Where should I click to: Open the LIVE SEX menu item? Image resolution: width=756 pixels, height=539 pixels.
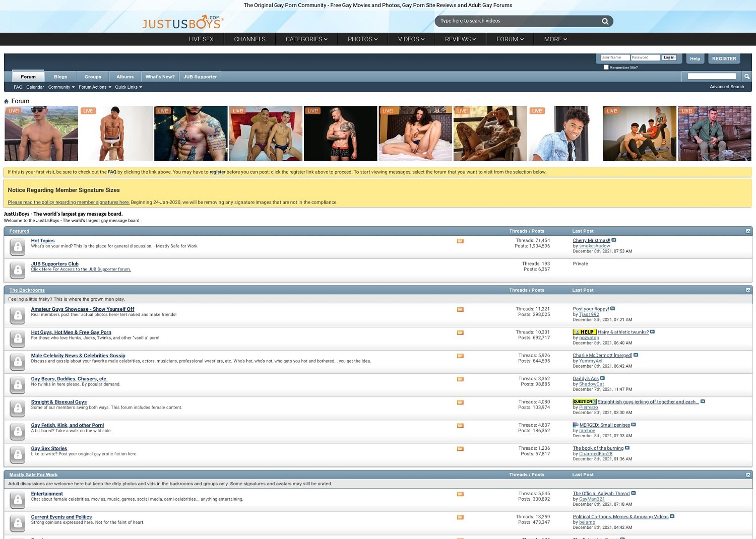click(x=201, y=39)
